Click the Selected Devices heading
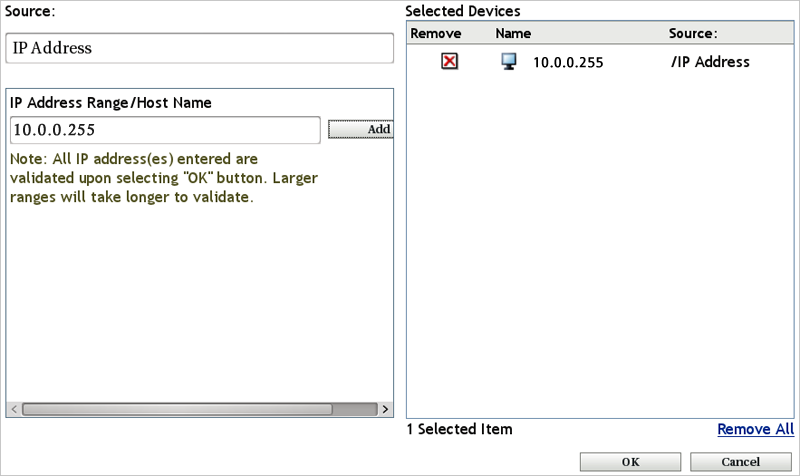This screenshot has height=476, width=800. [462, 11]
